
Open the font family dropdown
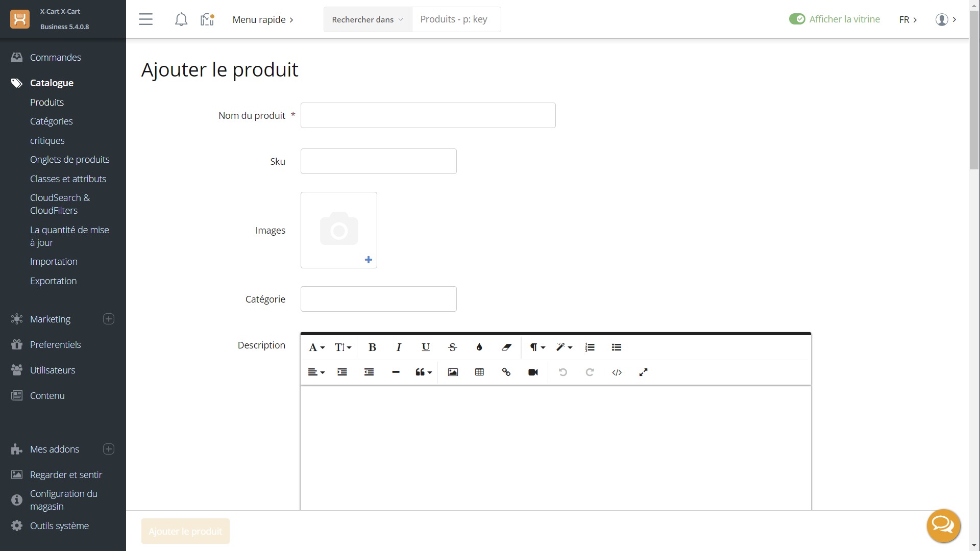coord(316,347)
